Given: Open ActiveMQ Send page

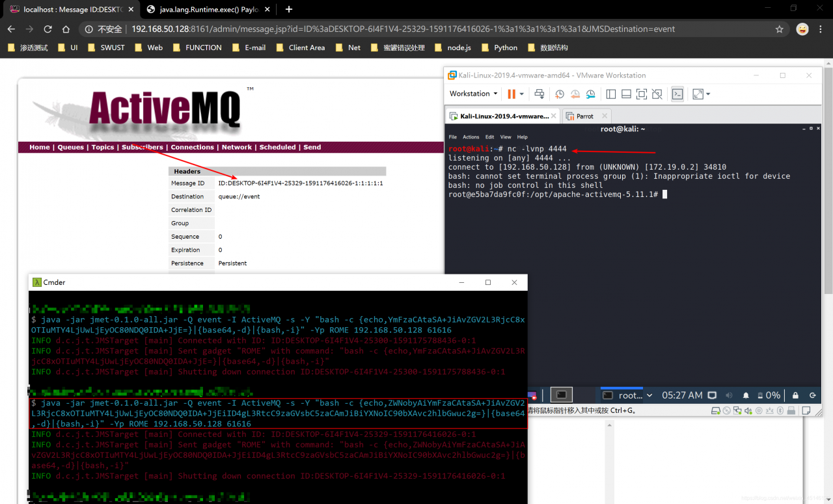Looking at the screenshot, I should pos(312,147).
